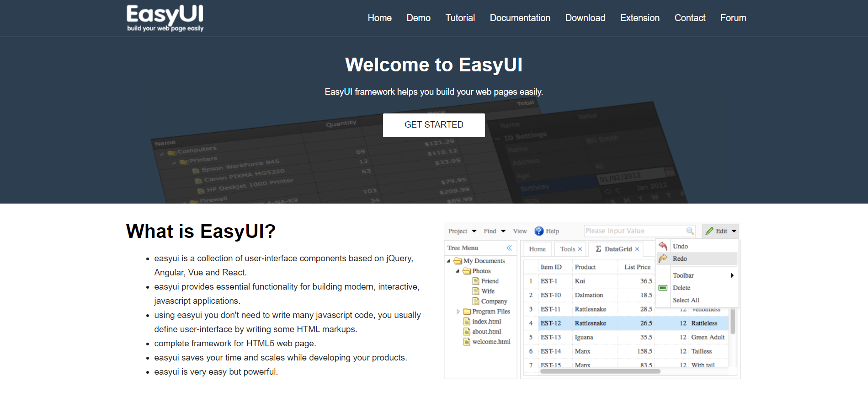
Task: Click the GET STARTED button
Action: [x=434, y=125]
